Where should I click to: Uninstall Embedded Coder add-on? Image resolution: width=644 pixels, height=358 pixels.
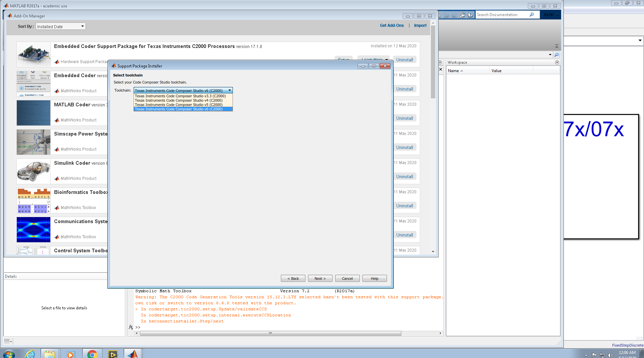click(404, 89)
